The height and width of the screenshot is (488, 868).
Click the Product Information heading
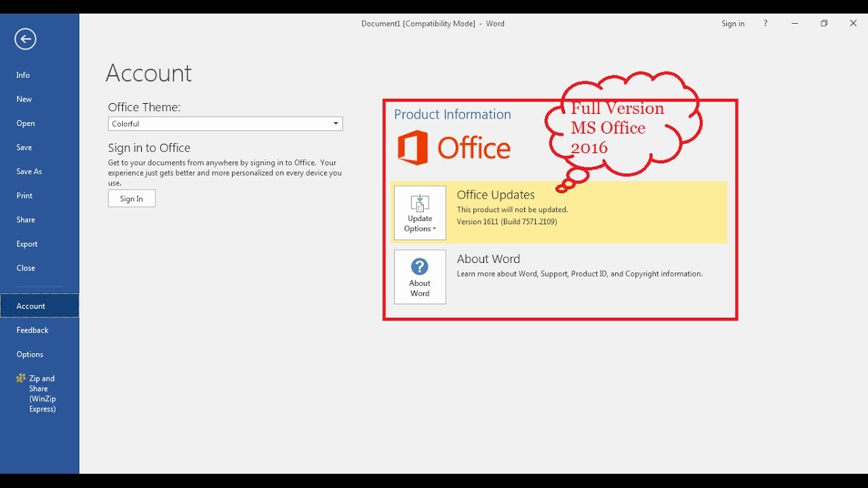[x=452, y=115]
